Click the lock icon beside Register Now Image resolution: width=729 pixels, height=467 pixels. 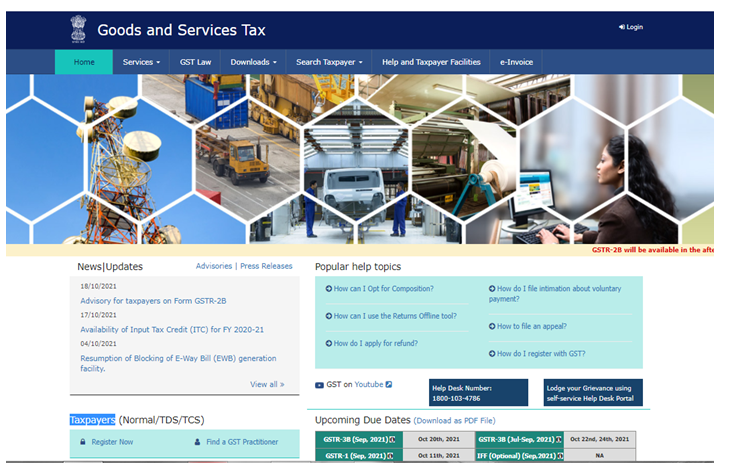click(x=83, y=442)
